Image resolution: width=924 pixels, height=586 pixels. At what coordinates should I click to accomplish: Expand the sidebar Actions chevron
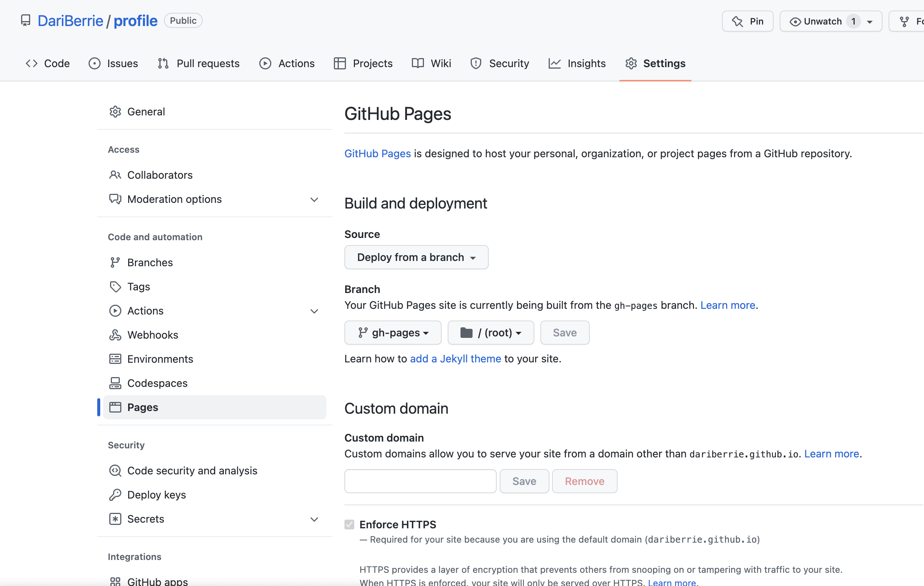[314, 311]
